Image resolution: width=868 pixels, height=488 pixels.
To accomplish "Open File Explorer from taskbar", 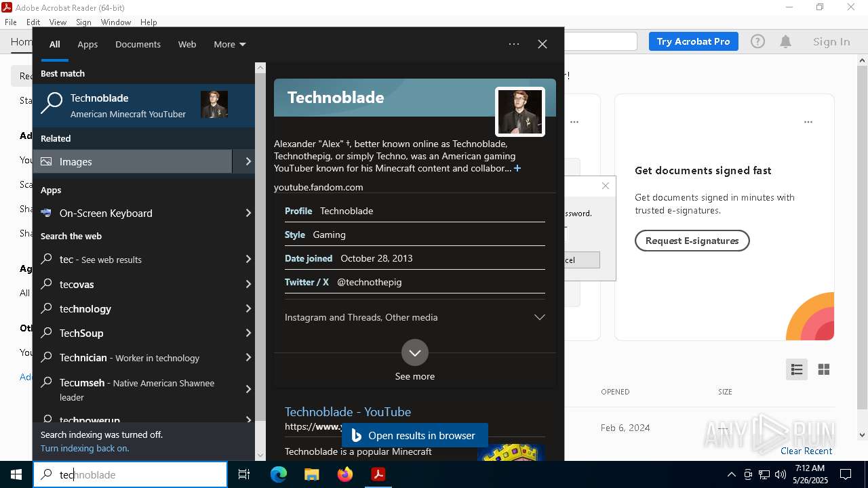I will pos(311,474).
